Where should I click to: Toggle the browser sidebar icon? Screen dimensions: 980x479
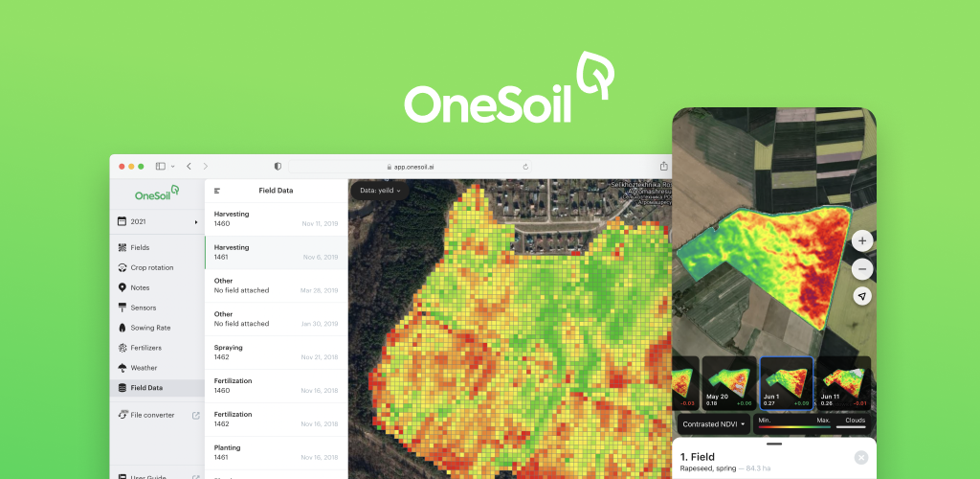[161, 167]
